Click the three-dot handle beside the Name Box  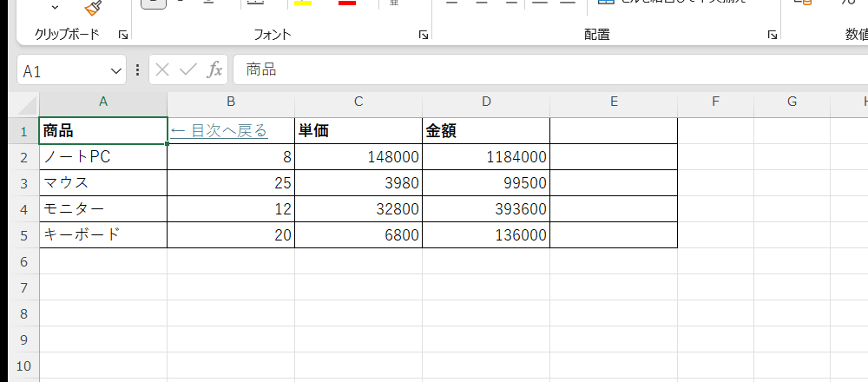pos(137,69)
